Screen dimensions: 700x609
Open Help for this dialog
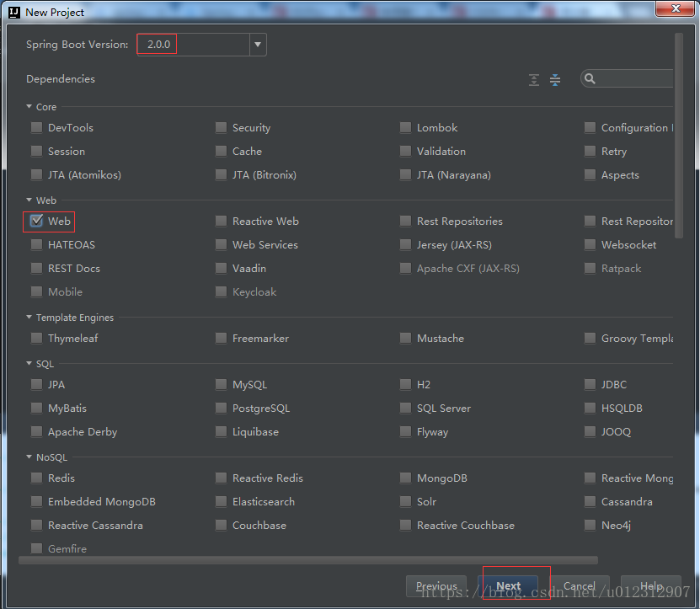(x=651, y=585)
